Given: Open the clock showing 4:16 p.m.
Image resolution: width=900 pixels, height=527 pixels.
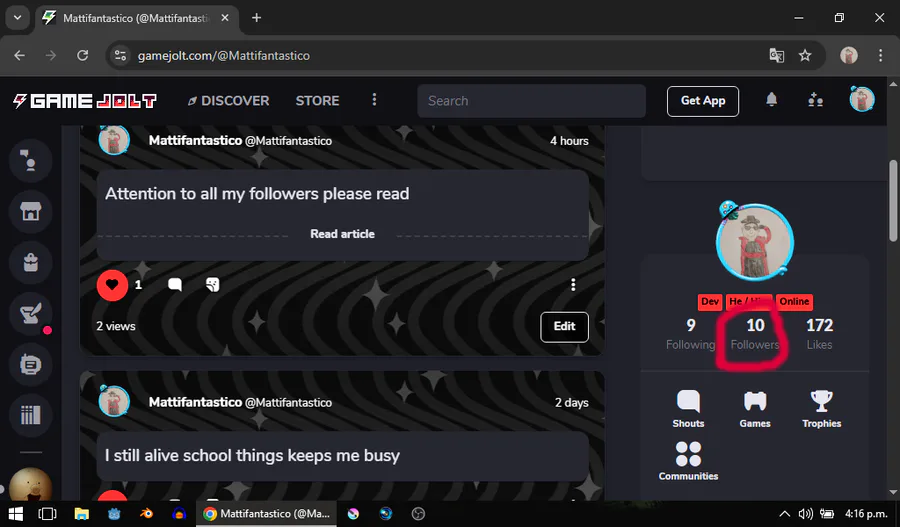Looking at the screenshot, I should coord(866,514).
